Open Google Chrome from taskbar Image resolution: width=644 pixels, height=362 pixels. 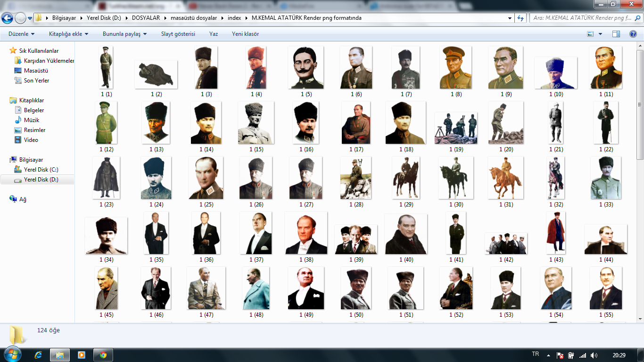pyautogui.click(x=103, y=355)
